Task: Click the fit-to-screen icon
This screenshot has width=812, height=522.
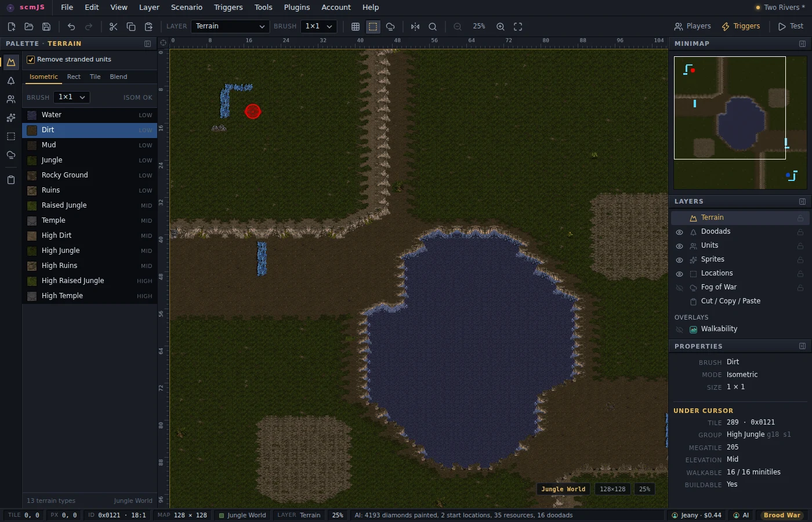Action: point(518,27)
